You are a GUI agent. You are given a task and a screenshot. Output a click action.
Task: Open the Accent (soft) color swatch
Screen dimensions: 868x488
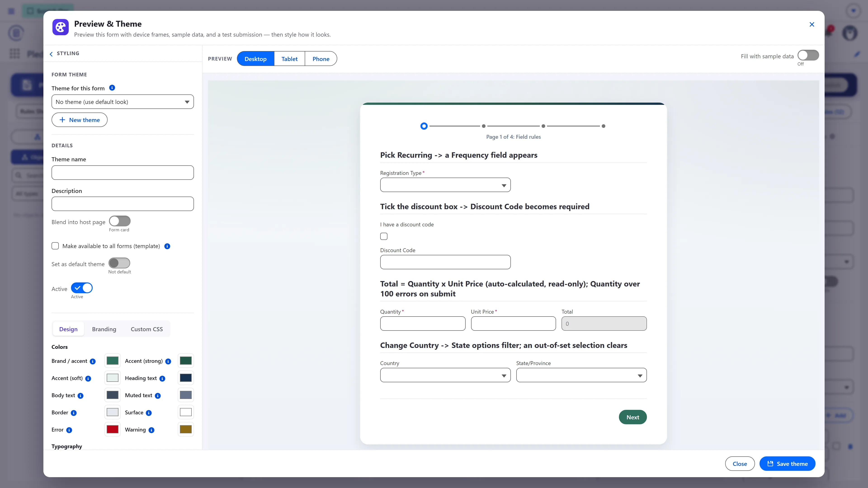point(113,378)
